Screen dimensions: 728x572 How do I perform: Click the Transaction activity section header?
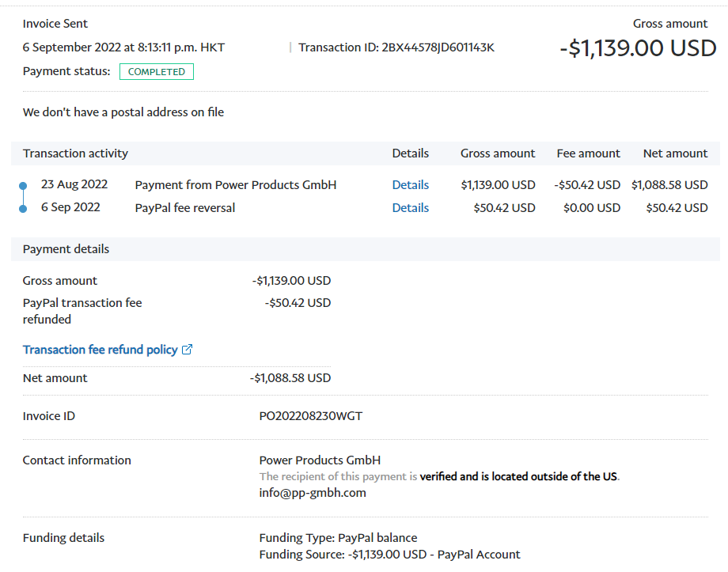pyautogui.click(x=75, y=153)
